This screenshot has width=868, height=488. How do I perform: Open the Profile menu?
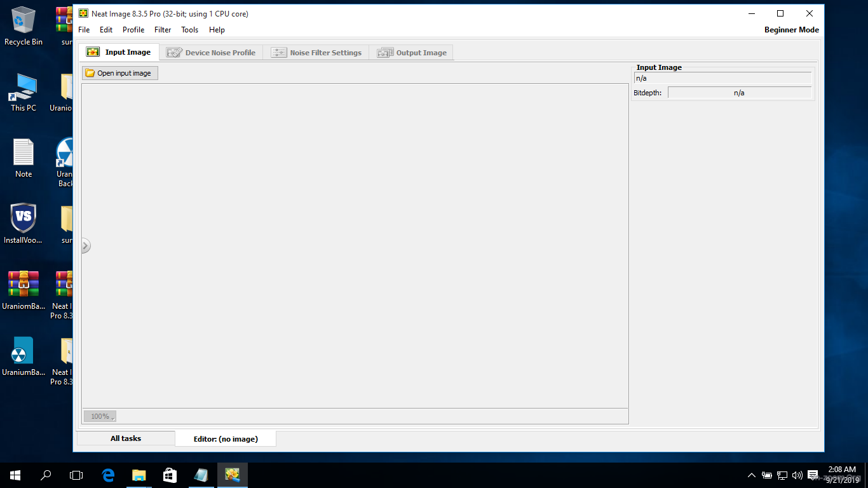[133, 30]
